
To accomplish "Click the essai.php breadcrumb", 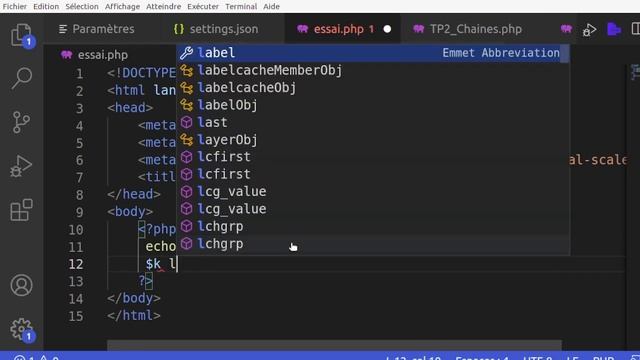I will 103,55.
